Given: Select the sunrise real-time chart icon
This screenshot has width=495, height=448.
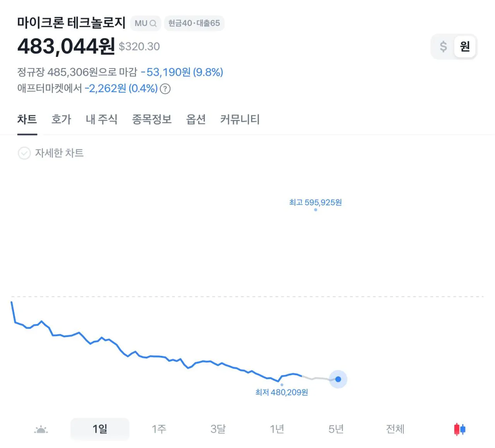Looking at the screenshot, I should 41,429.
